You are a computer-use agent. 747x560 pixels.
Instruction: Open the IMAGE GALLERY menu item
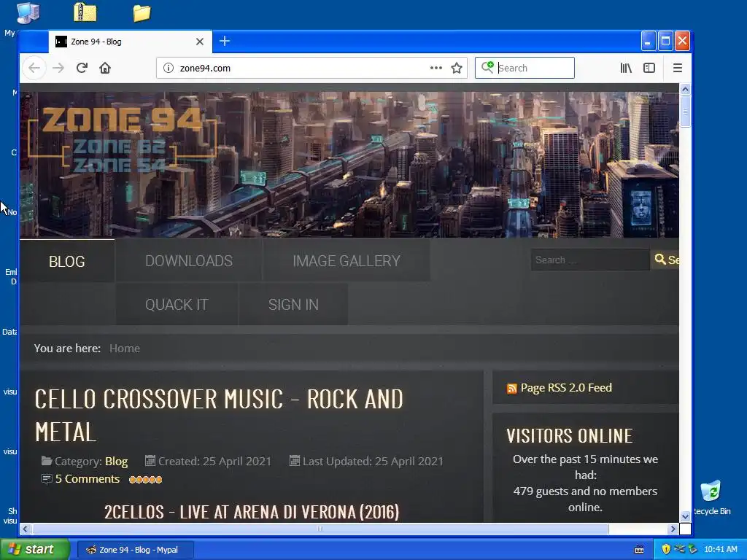(347, 261)
